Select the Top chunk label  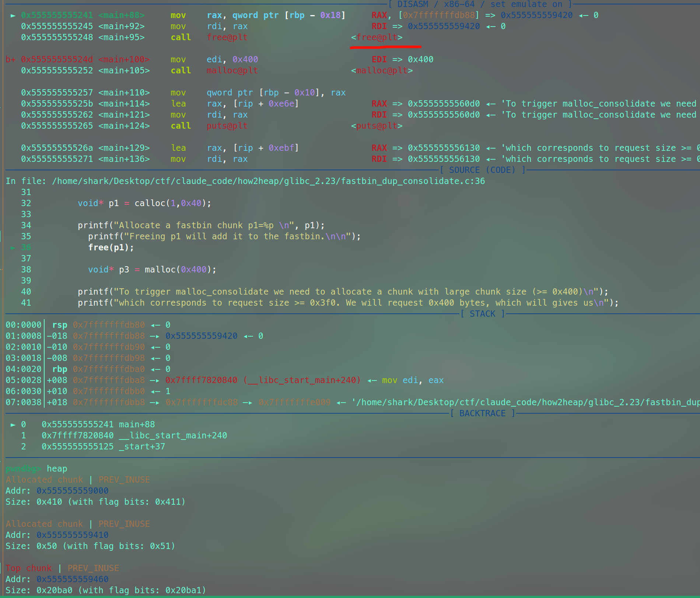[x=29, y=568]
